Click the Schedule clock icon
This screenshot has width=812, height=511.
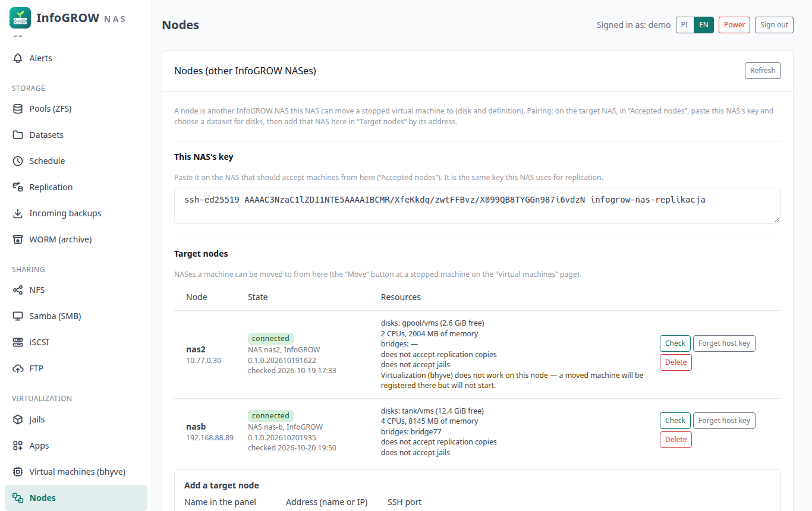point(18,161)
